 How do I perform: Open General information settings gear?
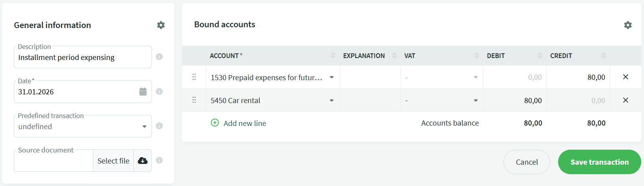click(161, 25)
